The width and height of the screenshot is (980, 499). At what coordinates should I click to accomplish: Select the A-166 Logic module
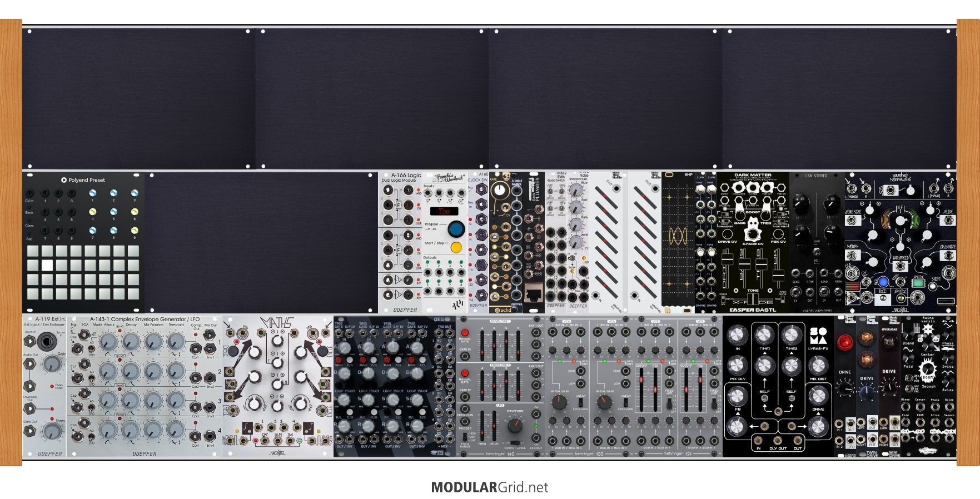[x=400, y=242]
